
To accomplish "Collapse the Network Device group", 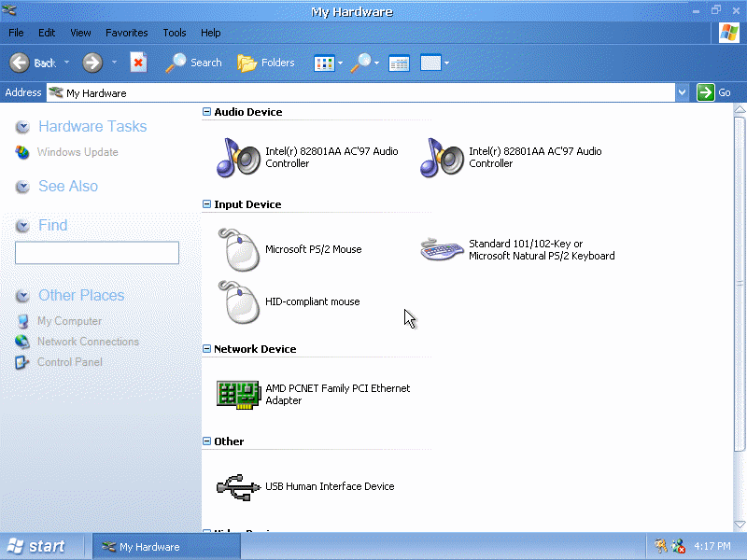I will tap(206, 348).
